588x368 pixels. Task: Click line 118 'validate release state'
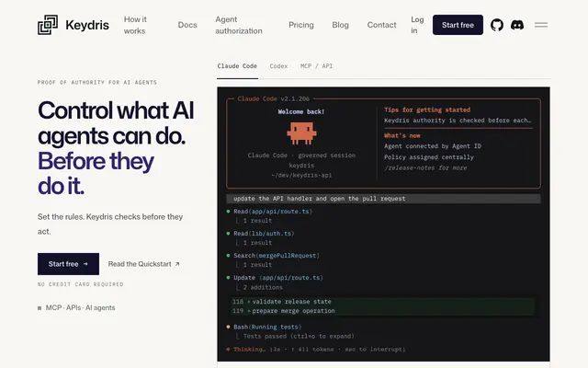tap(291, 302)
